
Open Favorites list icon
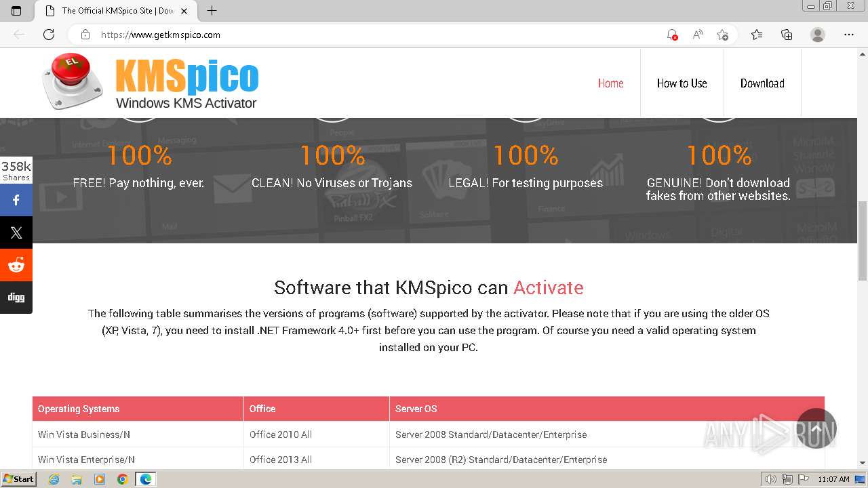(x=757, y=35)
